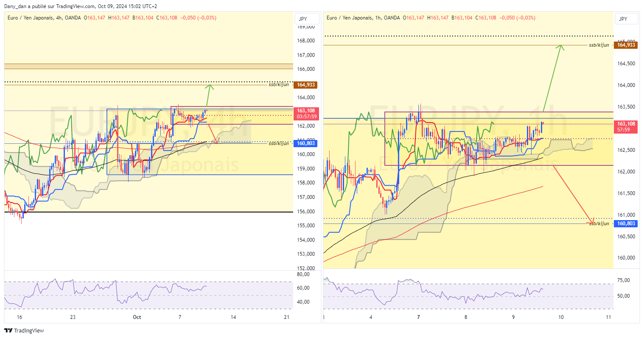
Task: Click the green upward arrow on 4h chart
Action: 208,95
